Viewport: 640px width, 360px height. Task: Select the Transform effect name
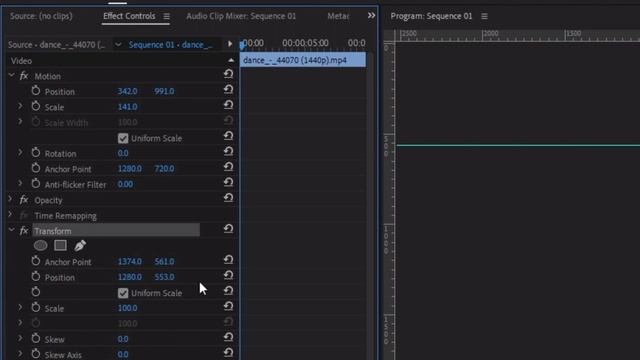[x=53, y=231]
